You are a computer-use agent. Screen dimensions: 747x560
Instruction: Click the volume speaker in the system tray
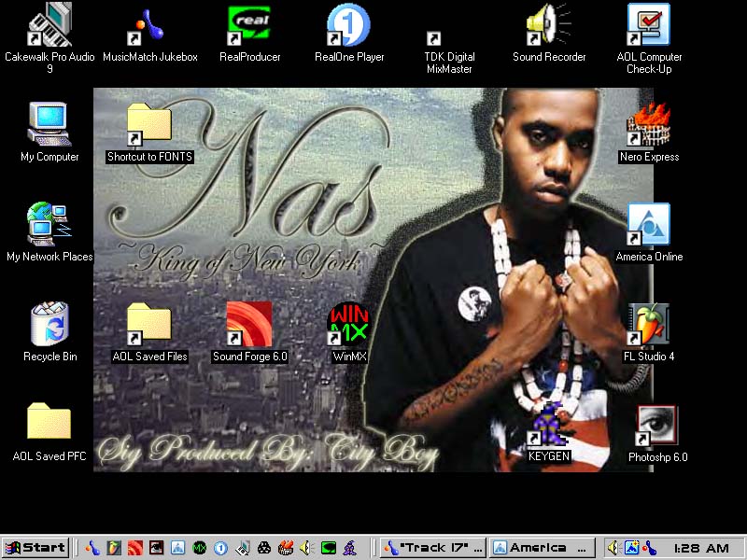pyautogui.click(x=613, y=548)
